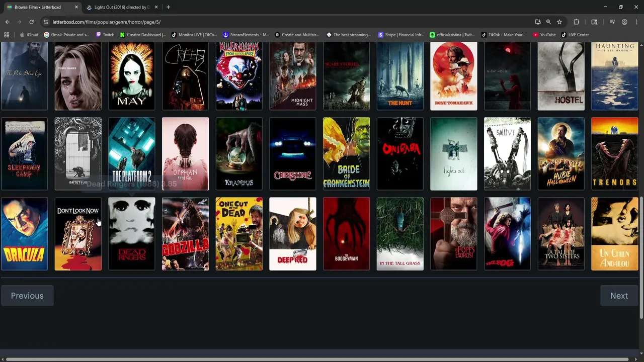Close the Lights Out (2016) tab
Screen dimensions: 644x362
tap(156, 7)
